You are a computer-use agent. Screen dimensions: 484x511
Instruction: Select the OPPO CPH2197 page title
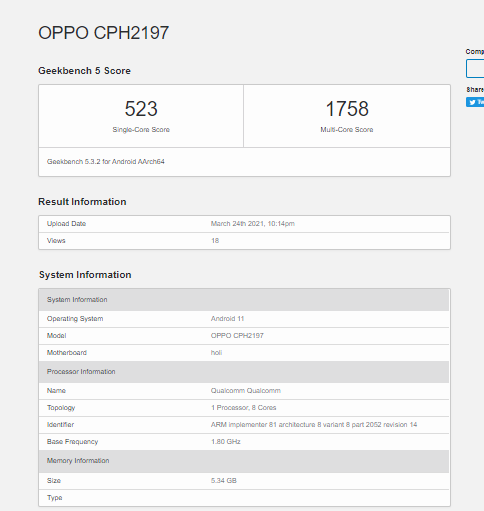click(x=104, y=33)
